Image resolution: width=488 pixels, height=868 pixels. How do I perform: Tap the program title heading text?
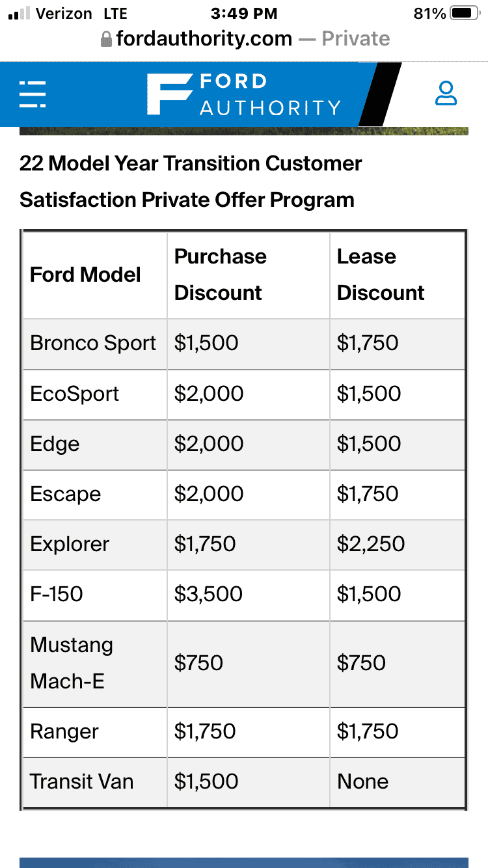[x=191, y=181]
